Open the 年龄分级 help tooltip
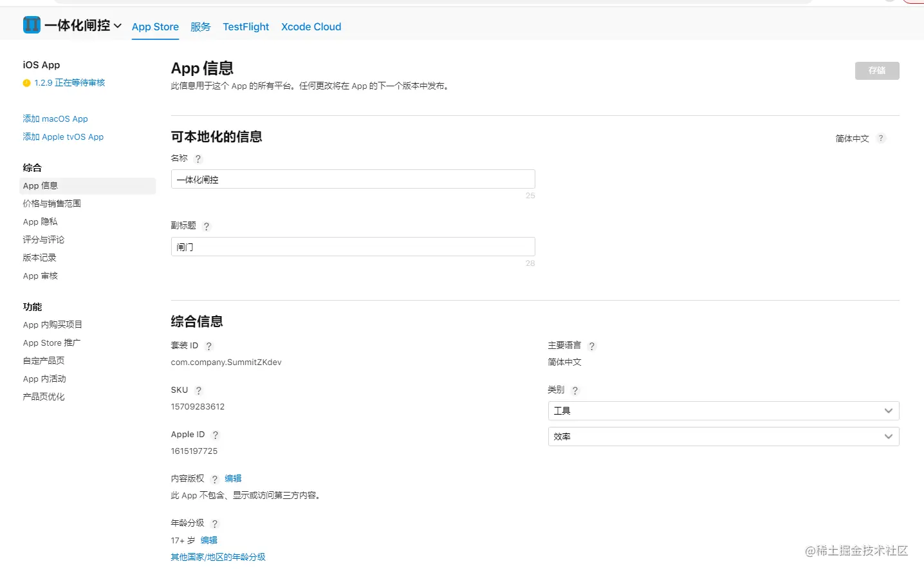 (215, 523)
